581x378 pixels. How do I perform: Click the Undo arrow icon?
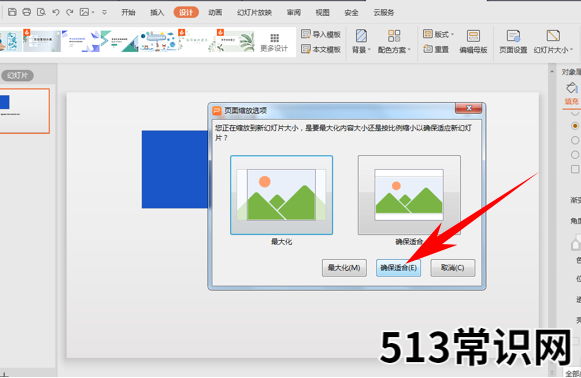point(56,12)
